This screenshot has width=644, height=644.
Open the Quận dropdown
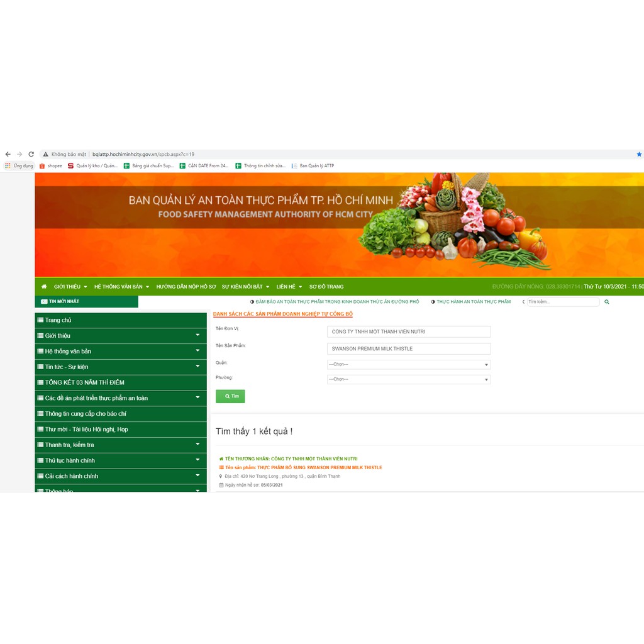coord(408,364)
